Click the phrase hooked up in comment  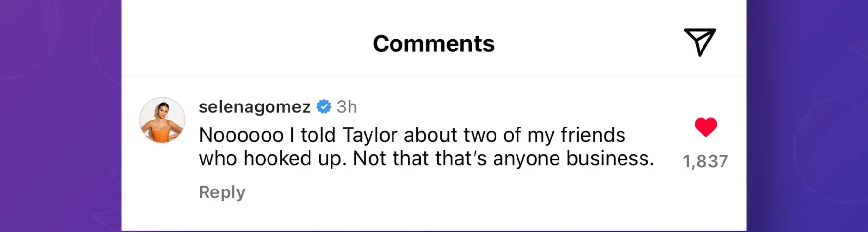point(295,159)
